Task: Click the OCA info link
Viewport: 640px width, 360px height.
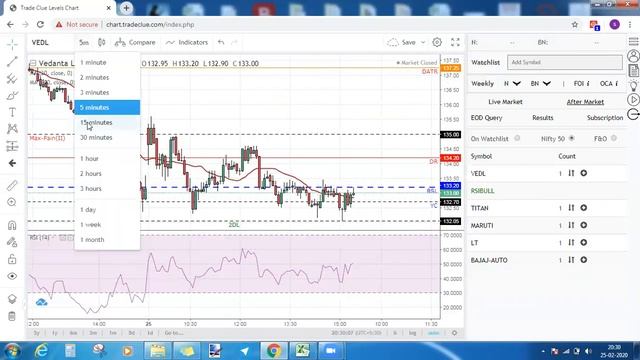Action: [609, 84]
